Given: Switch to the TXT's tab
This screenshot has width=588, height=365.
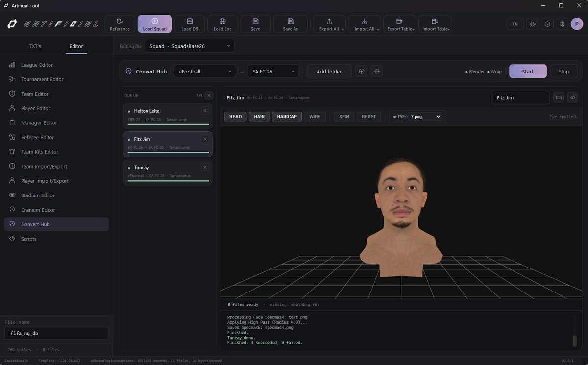Looking at the screenshot, I should (x=35, y=46).
